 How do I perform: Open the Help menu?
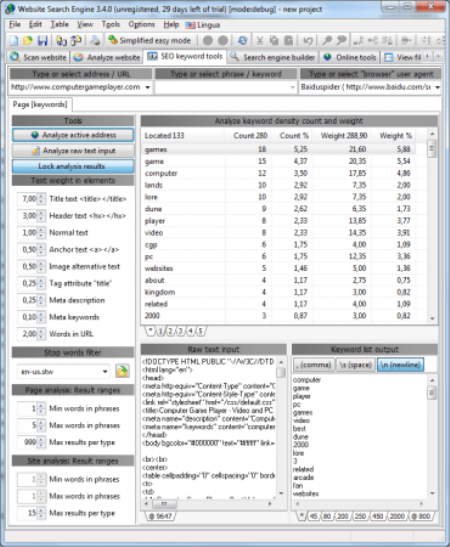click(x=171, y=25)
